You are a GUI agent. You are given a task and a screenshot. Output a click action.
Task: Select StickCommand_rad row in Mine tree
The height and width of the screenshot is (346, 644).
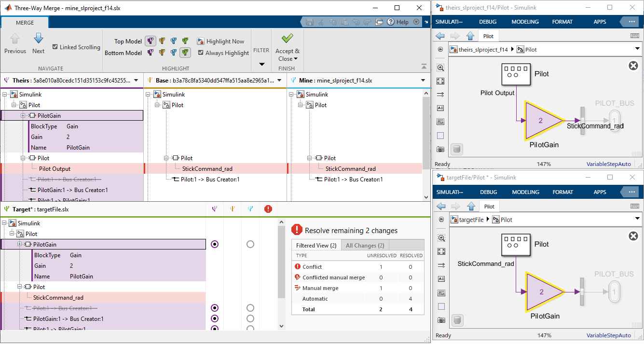(x=356, y=168)
